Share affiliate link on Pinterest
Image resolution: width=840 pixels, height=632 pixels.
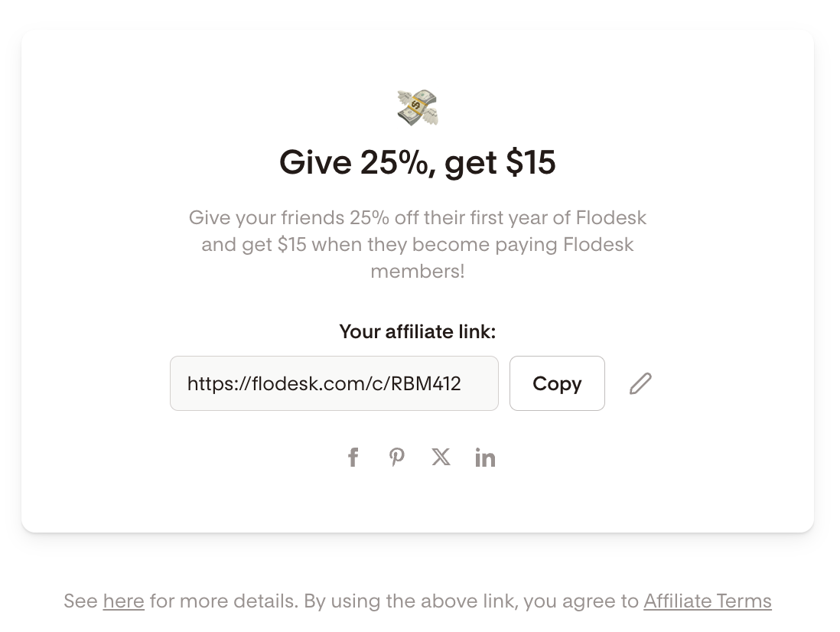coord(396,458)
